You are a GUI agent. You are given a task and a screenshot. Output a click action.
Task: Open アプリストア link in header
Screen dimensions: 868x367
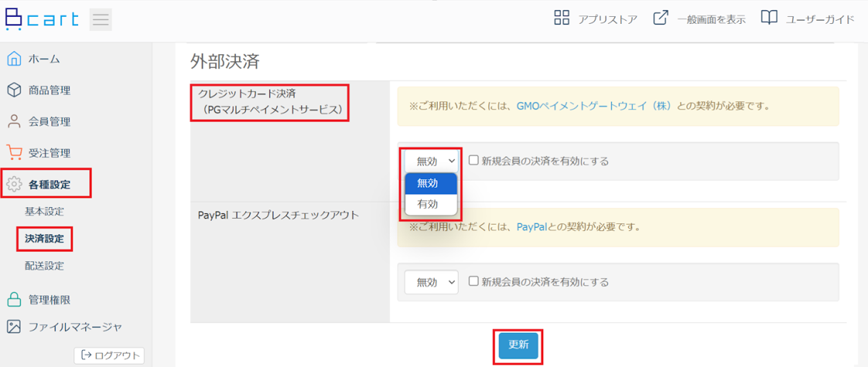608,19
